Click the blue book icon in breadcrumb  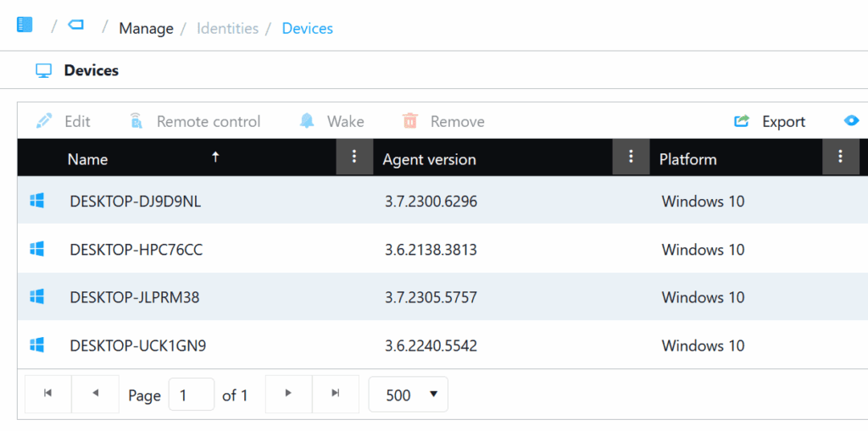click(25, 25)
